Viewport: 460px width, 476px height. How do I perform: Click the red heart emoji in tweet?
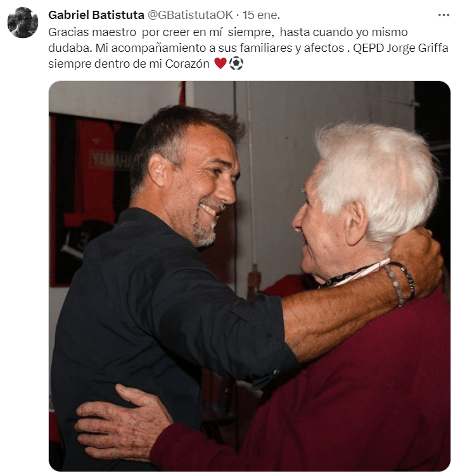(220, 63)
